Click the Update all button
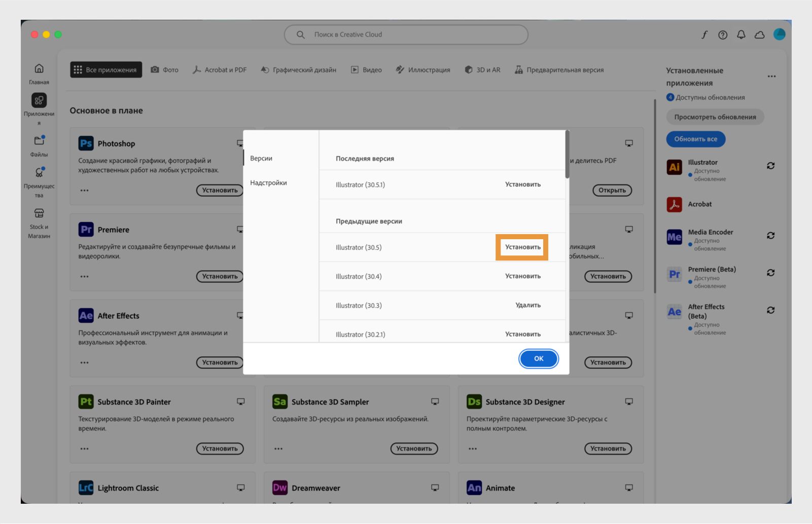 [x=696, y=139]
